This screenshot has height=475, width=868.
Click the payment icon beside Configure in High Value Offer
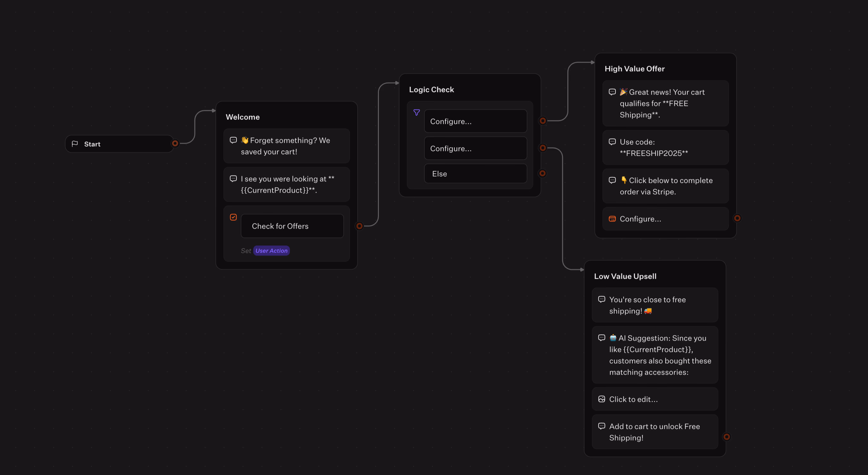[612, 219]
